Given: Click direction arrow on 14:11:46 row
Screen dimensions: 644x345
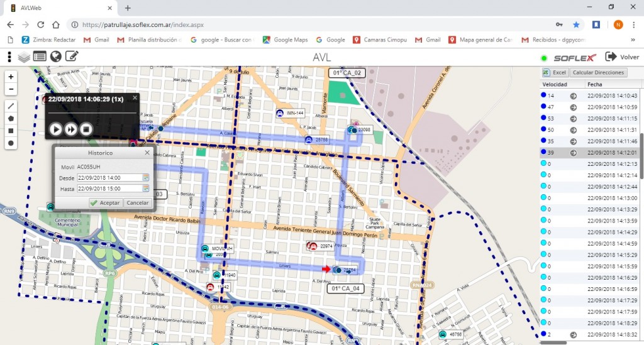Looking at the screenshot, I should point(574,141).
